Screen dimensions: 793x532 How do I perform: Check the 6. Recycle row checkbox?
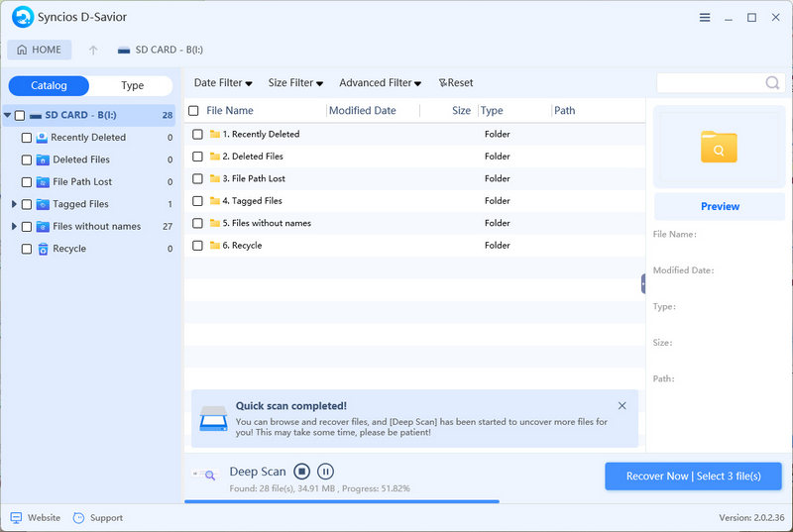(197, 246)
